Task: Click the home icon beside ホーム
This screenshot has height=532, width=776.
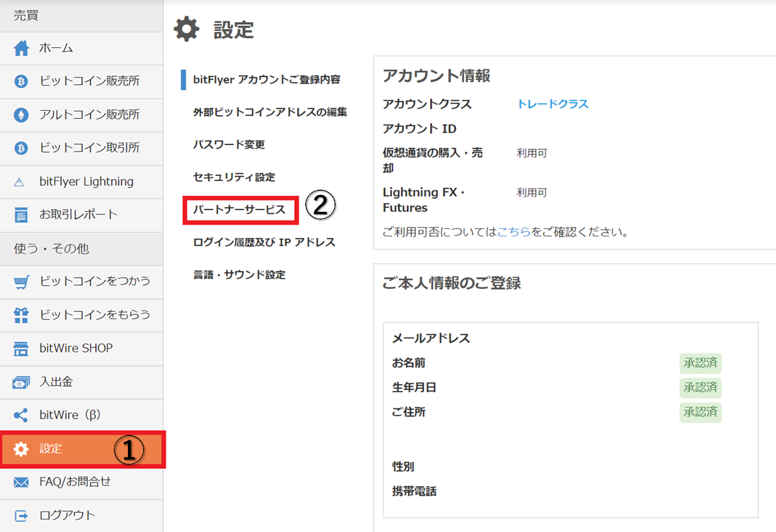Action: click(21, 48)
